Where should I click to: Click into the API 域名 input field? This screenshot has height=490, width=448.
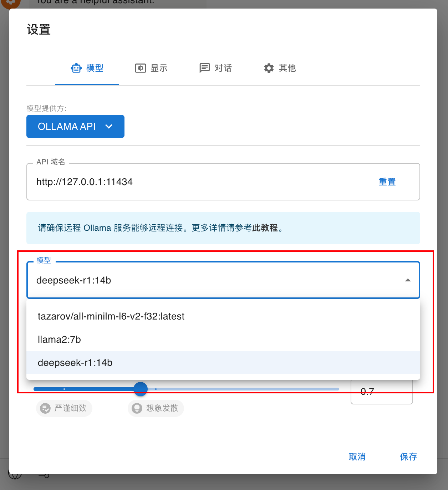click(x=203, y=182)
